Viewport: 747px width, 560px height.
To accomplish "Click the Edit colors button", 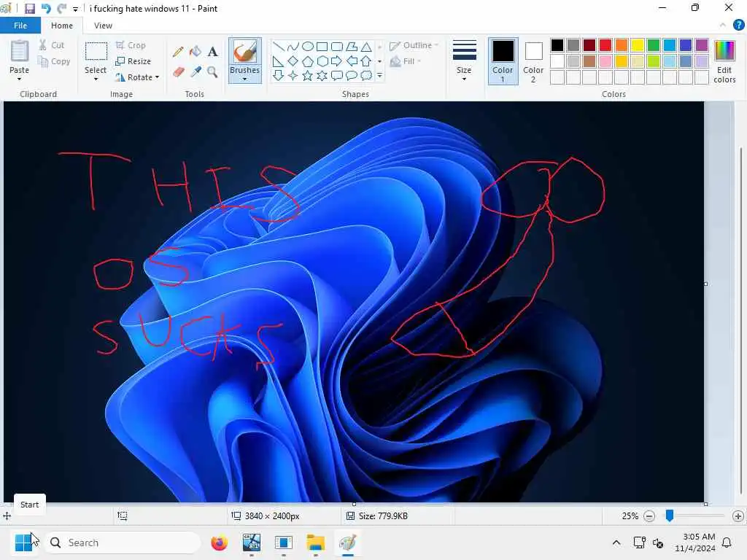I will pyautogui.click(x=724, y=61).
